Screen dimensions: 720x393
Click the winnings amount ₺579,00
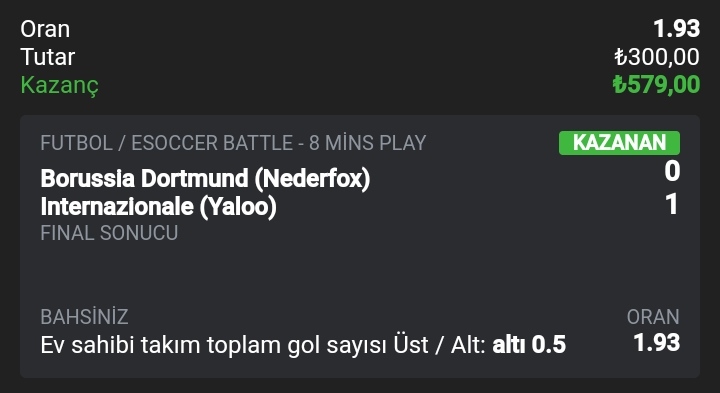[656, 85]
